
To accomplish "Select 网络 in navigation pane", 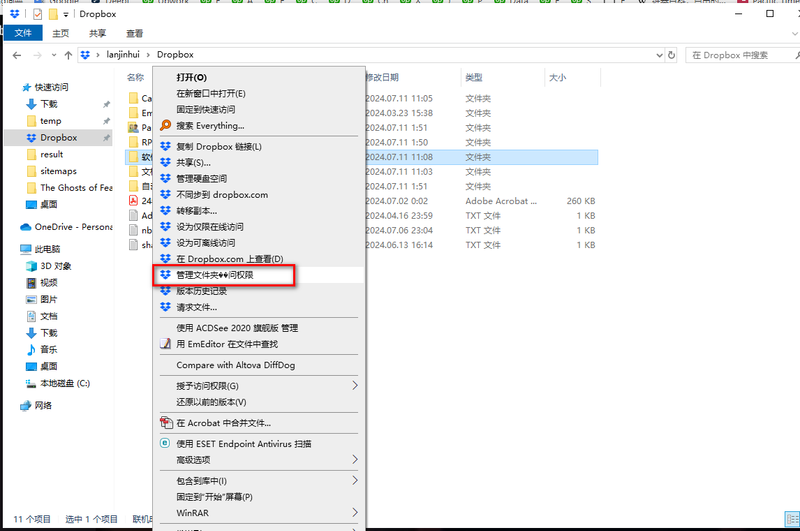I will 43,406.
